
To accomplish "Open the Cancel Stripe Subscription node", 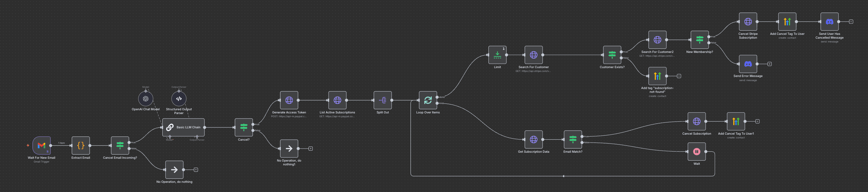I will [748, 22].
